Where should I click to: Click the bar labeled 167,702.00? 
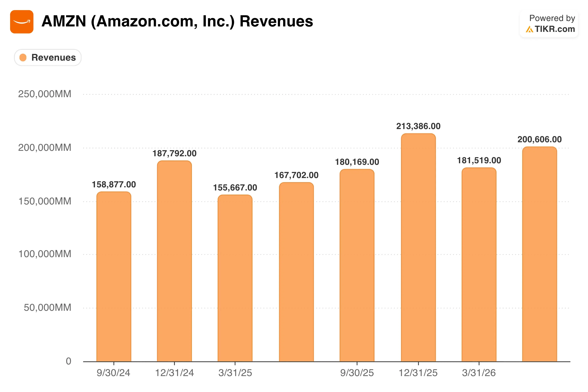point(296,272)
